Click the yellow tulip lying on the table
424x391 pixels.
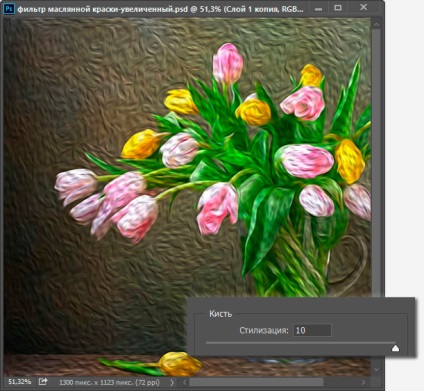[179, 363]
